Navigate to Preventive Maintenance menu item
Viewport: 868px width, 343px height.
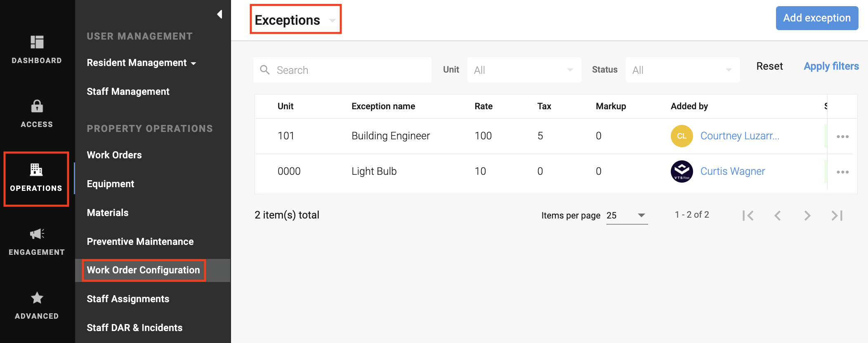click(140, 242)
